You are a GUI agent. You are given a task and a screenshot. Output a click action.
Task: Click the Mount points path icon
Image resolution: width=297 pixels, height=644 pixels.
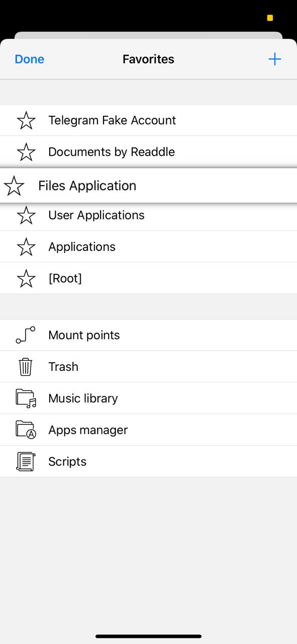point(26,335)
